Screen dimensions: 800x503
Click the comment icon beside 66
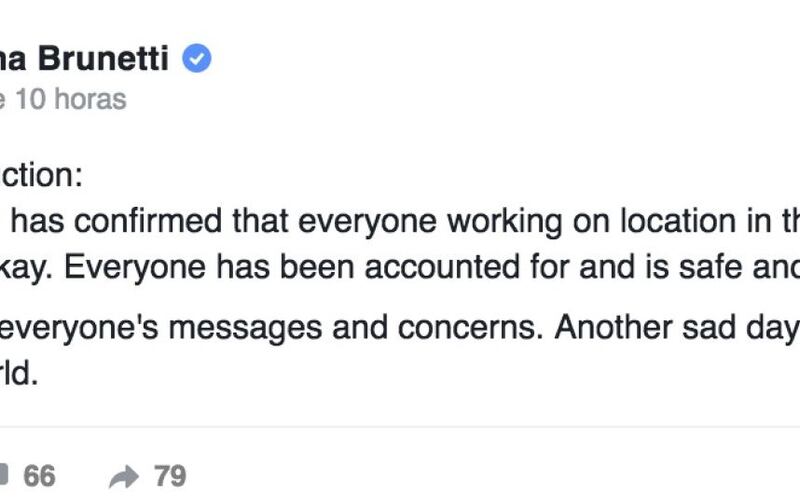[4, 475]
